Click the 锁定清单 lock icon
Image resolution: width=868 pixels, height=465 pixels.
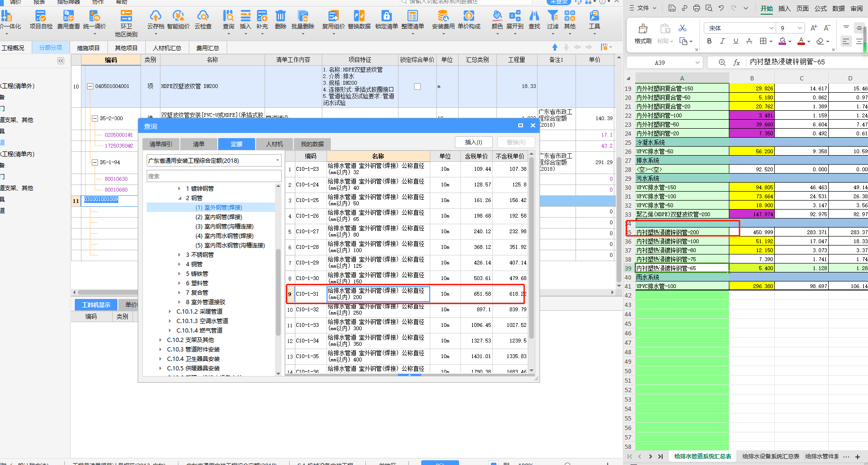point(387,20)
